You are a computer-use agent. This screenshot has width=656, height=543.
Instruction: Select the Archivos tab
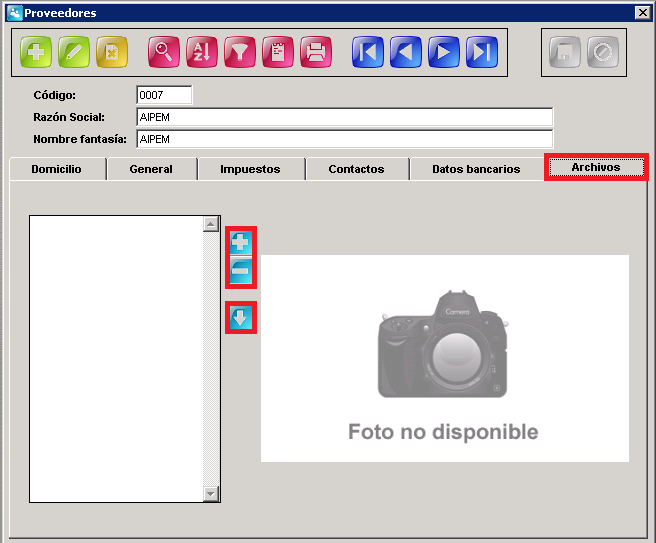[x=596, y=167]
